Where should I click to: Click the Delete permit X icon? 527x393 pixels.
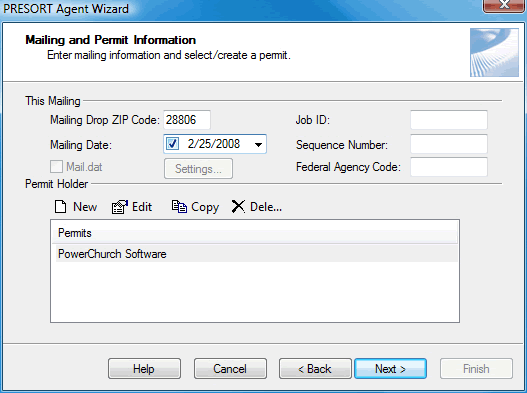238,207
